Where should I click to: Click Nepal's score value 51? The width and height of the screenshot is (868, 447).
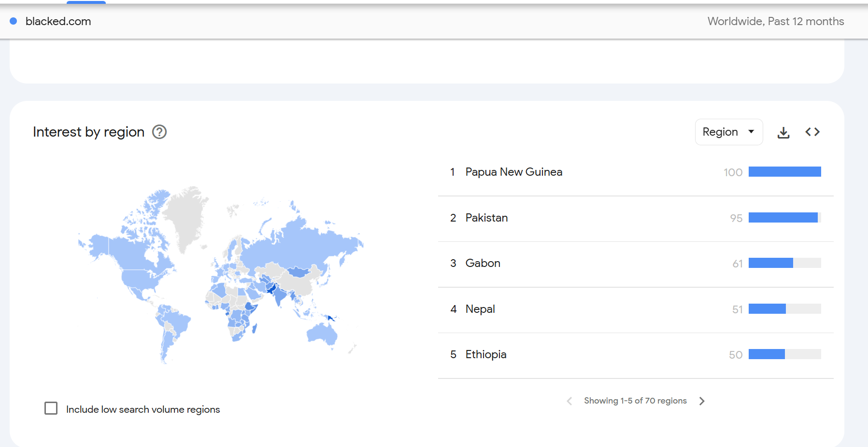click(x=738, y=309)
